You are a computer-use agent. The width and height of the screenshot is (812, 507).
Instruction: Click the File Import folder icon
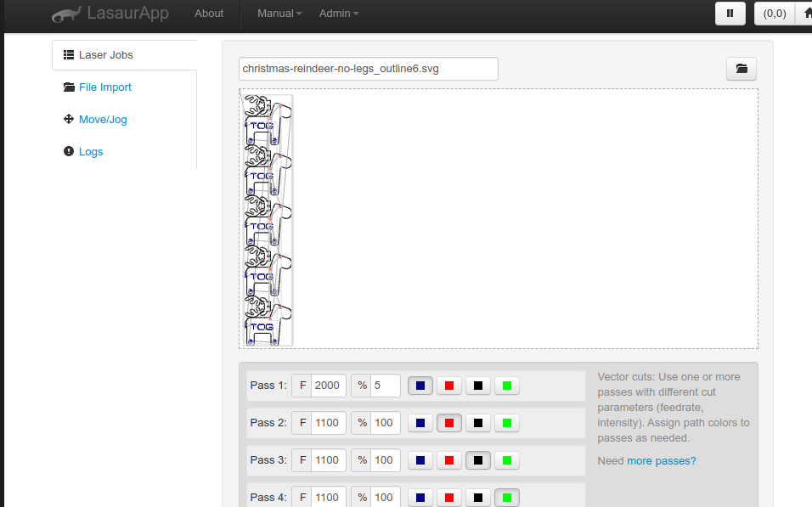coord(69,87)
